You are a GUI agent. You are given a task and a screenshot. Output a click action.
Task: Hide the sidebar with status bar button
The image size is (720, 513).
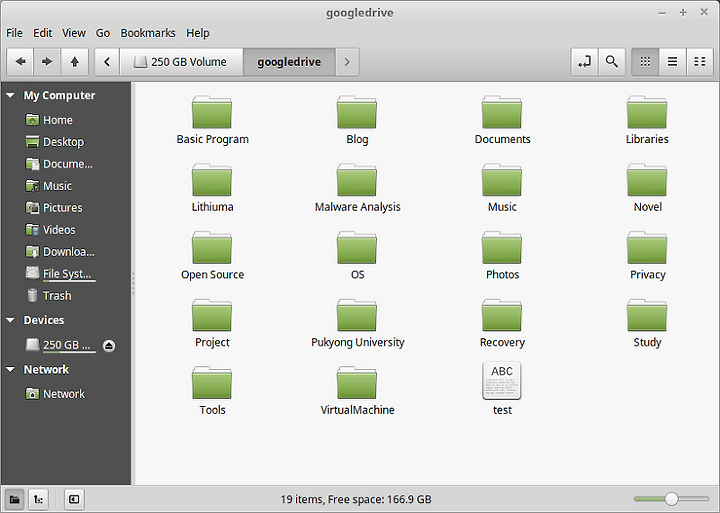pyautogui.click(x=74, y=499)
